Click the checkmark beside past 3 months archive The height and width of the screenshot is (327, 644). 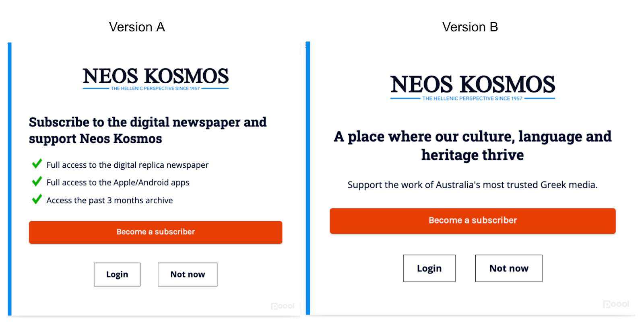37,199
